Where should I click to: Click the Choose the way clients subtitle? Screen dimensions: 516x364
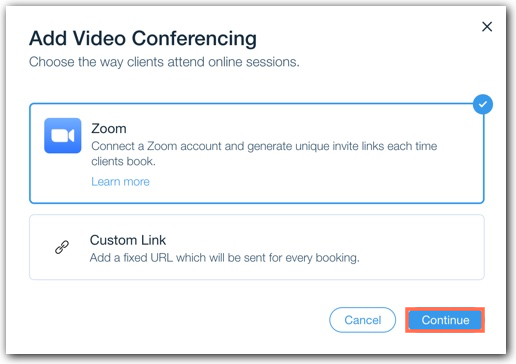click(x=164, y=62)
